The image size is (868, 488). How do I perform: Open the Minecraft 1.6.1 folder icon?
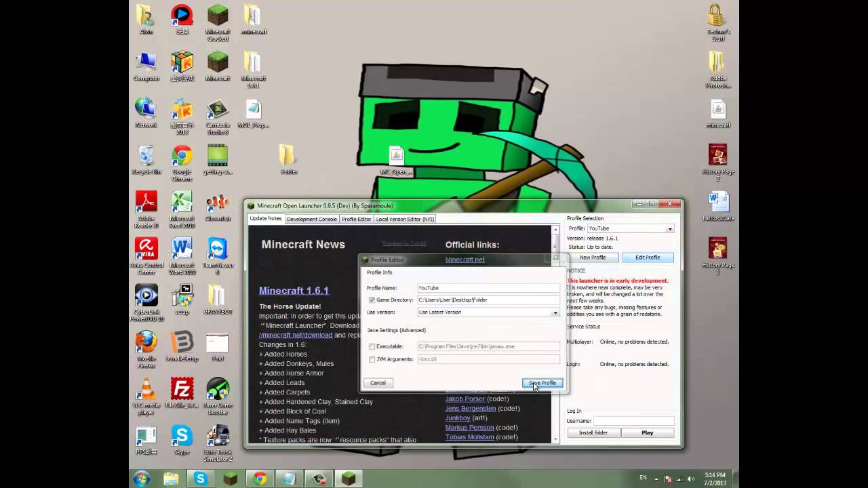click(x=253, y=69)
